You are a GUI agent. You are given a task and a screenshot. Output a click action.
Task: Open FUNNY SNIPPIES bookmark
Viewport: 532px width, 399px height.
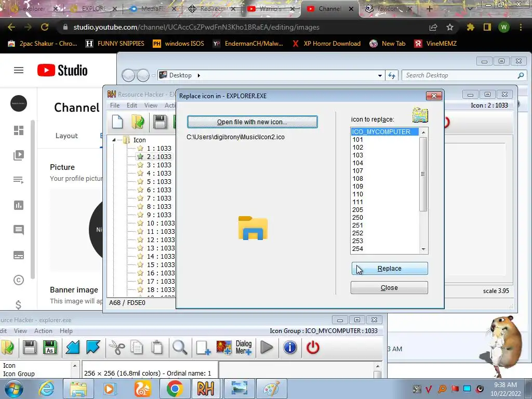(x=115, y=44)
